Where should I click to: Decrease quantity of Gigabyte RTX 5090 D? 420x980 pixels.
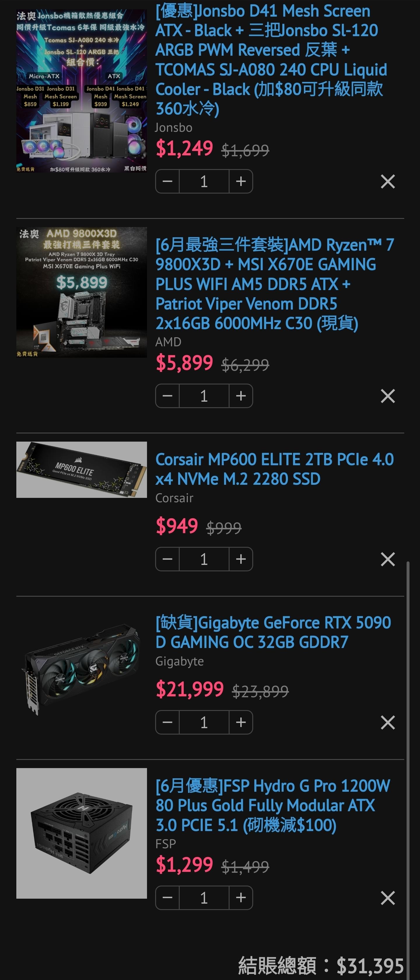coord(167,722)
